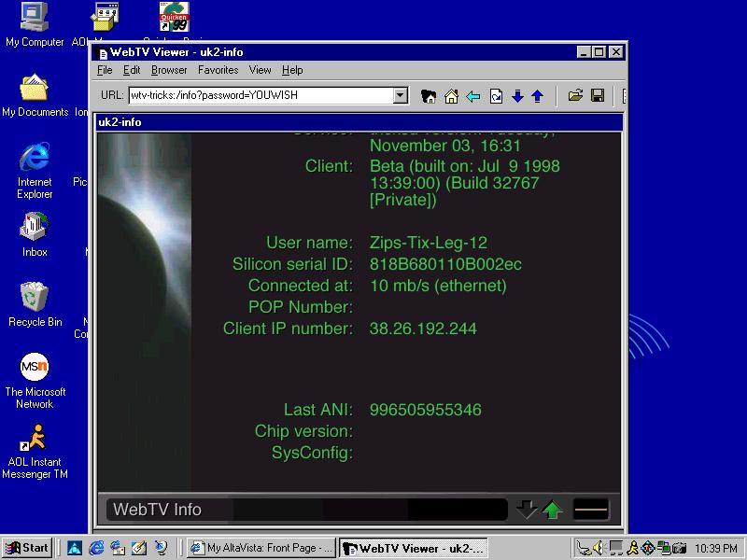The height and width of the screenshot is (560, 747).
Task: Click the WebTV Info status title bar
Action: pos(307,510)
